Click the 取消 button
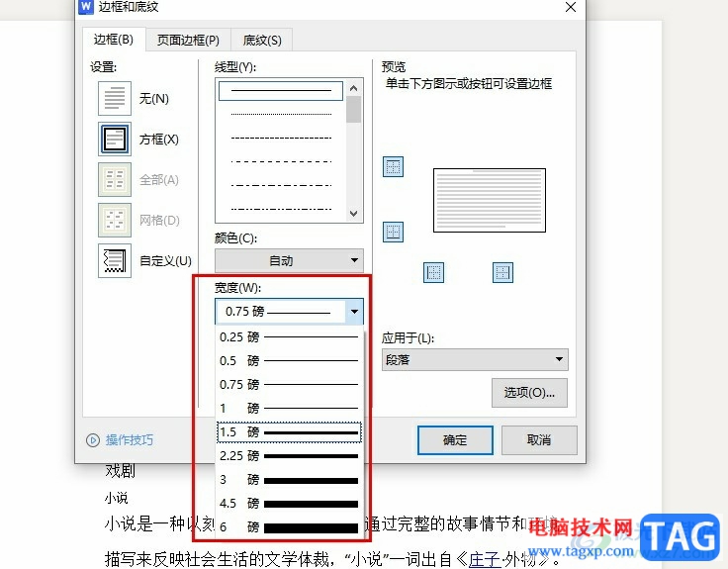Image resolution: width=728 pixels, height=569 pixels. coord(539,440)
